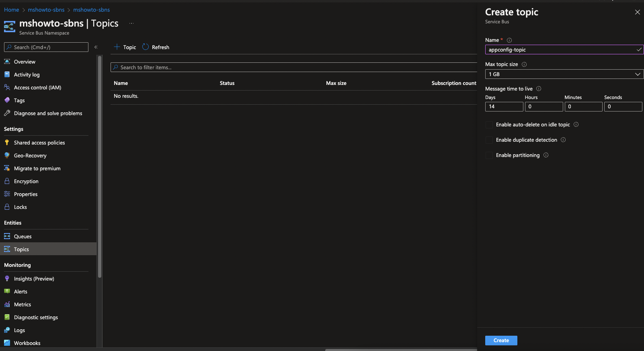Viewport: 644px width, 351px height.
Task: Open the ellipsis more options menu
Action: pyautogui.click(x=131, y=23)
